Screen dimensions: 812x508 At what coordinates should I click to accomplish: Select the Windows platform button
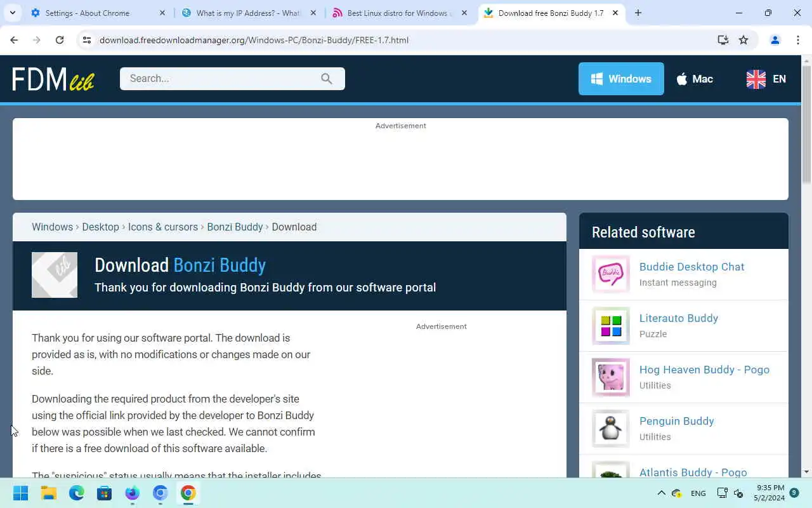[x=621, y=79]
